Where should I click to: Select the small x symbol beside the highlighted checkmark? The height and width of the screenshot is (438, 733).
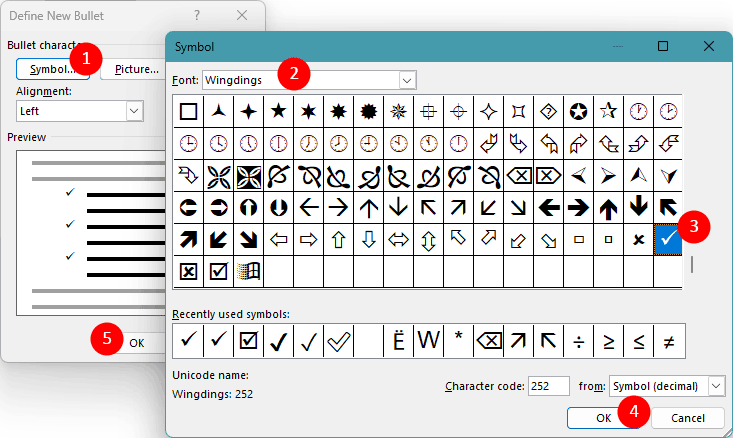pos(637,240)
